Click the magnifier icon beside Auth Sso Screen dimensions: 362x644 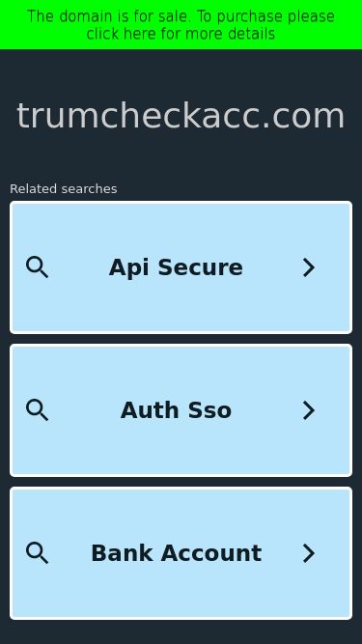point(38,410)
